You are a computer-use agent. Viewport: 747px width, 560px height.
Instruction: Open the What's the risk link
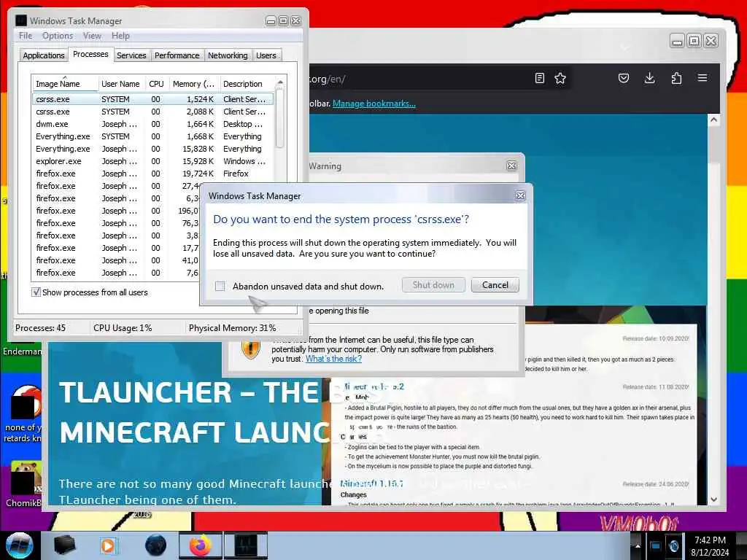(333, 359)
